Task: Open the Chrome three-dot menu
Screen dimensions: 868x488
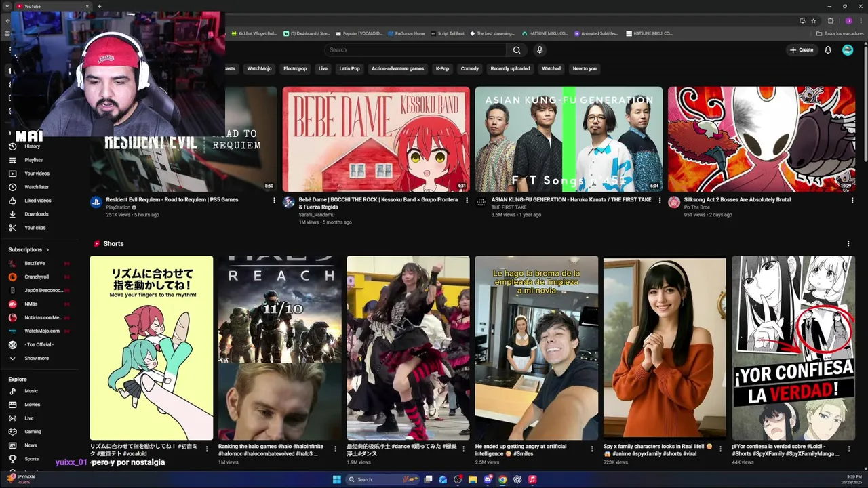Action: click(x=860, y=21)
